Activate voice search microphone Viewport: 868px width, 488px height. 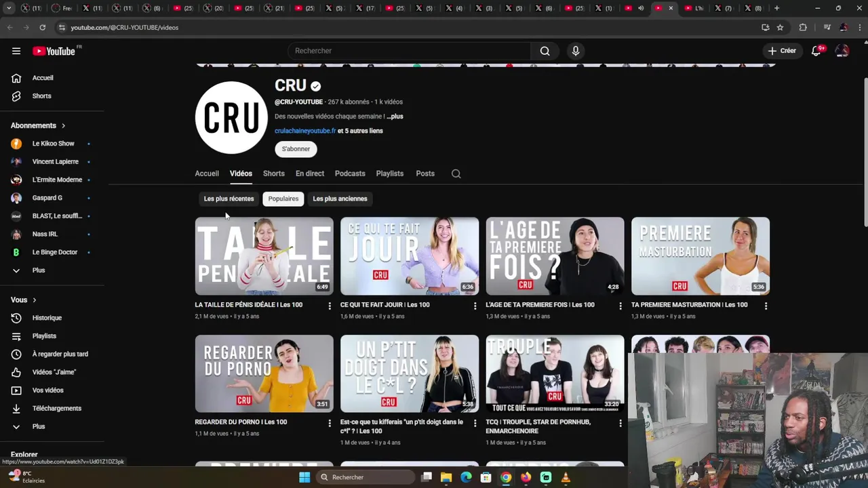(576, 51)
